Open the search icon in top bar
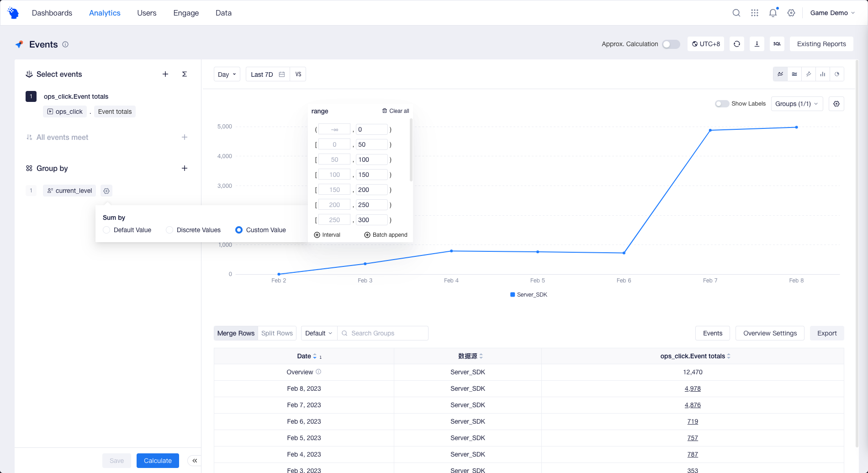 coord(736,13)
